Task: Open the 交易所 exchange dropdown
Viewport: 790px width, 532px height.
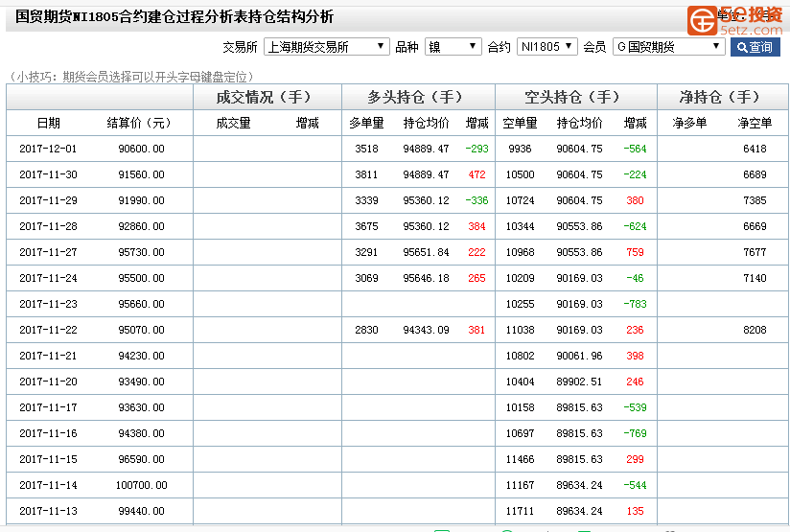Action: pos(327,47)
